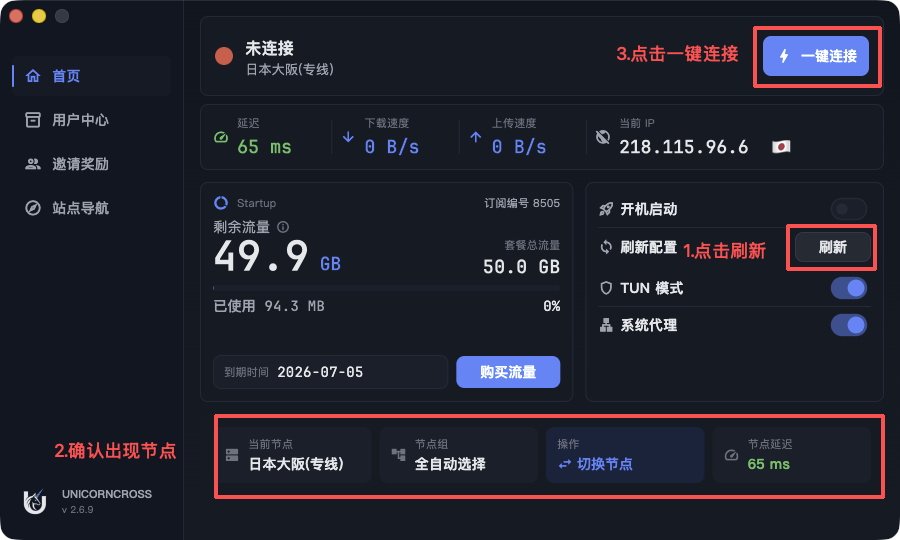Click the red close window button
This screenshot has width=900, height=540.
tap(16, 16)
